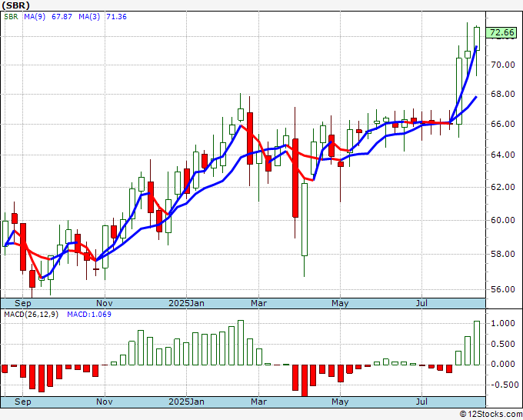
Task: Click the current price tag 72.66
Action: [502, 33]
